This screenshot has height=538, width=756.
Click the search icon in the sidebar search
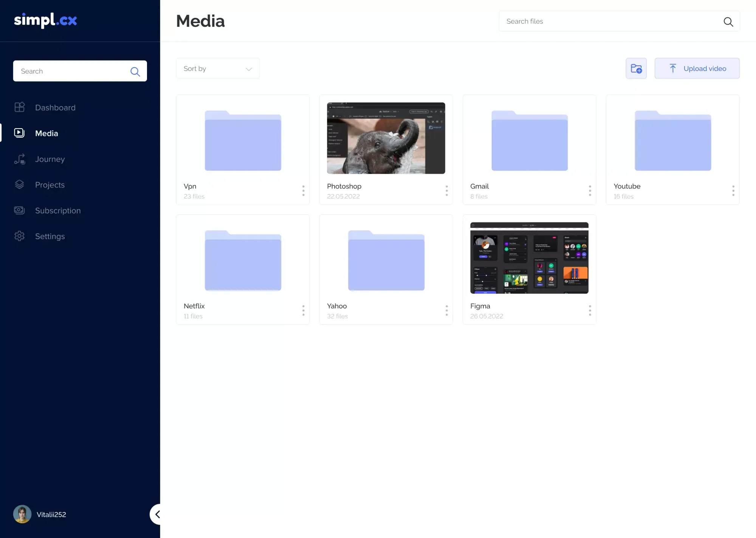click(135, 72)
